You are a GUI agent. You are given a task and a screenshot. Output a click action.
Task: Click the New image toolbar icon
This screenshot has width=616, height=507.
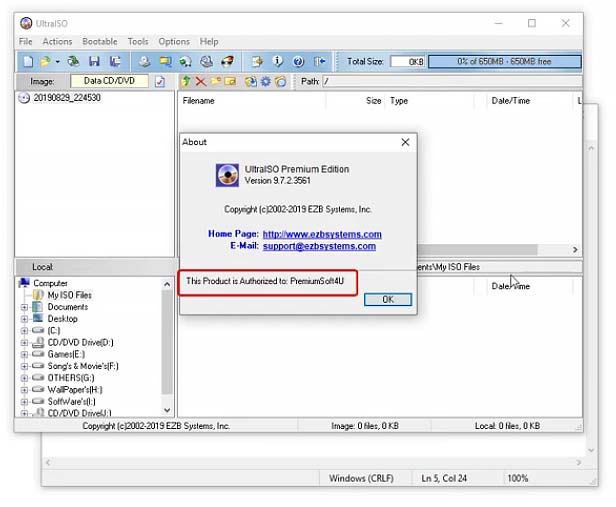click(x=28, y=62)
